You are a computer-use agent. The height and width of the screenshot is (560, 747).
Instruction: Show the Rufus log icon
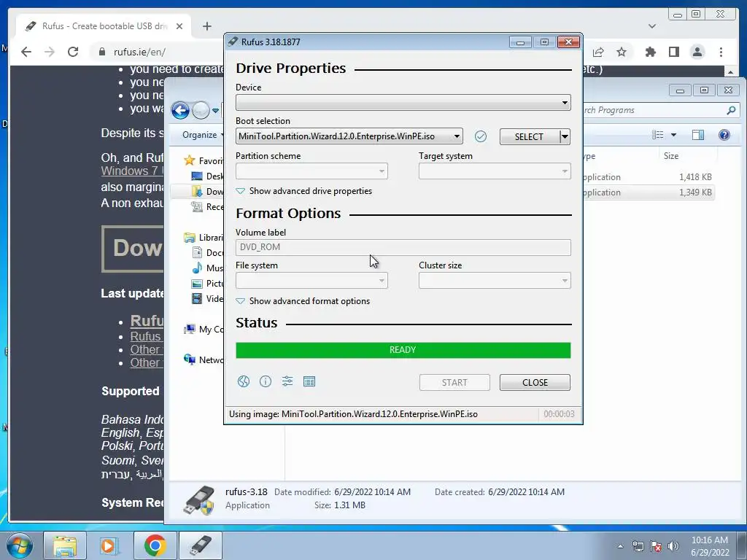pos(309,381)
